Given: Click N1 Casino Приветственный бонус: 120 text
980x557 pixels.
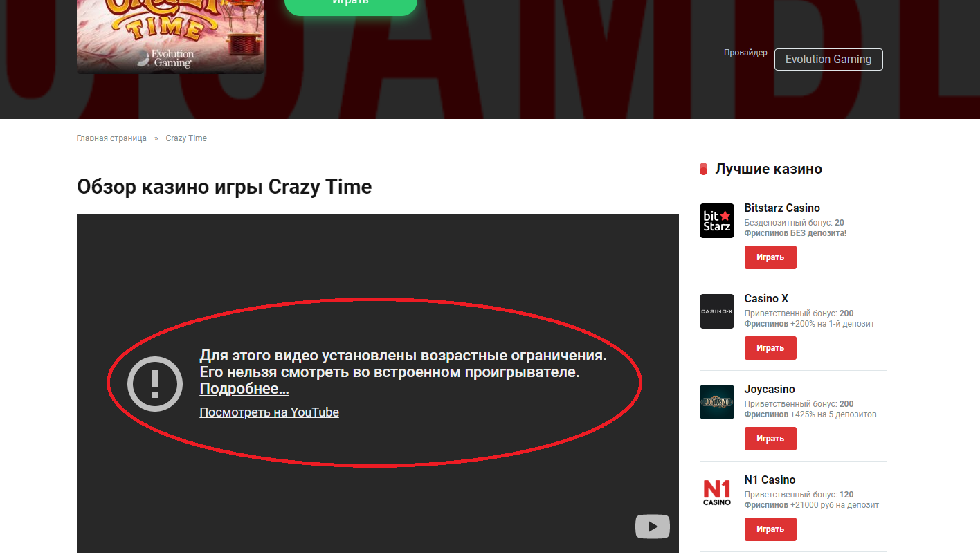Looking at the screenshot, I should 799,495.
